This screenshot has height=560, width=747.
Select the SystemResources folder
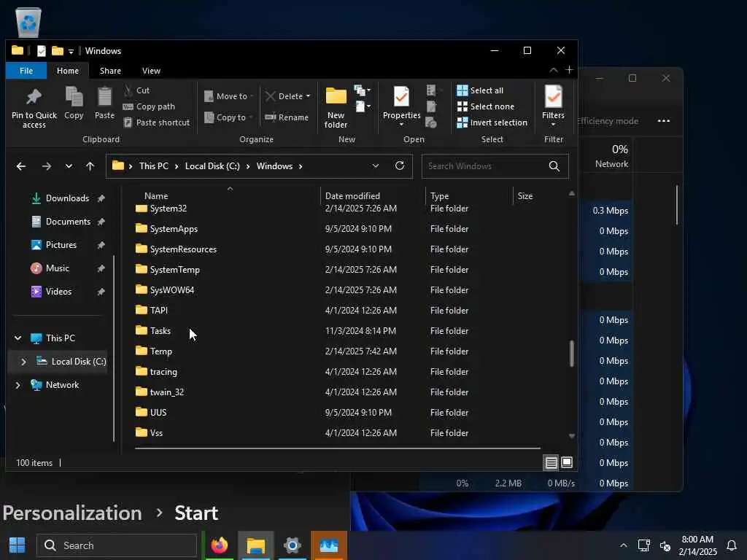(183, 249)
